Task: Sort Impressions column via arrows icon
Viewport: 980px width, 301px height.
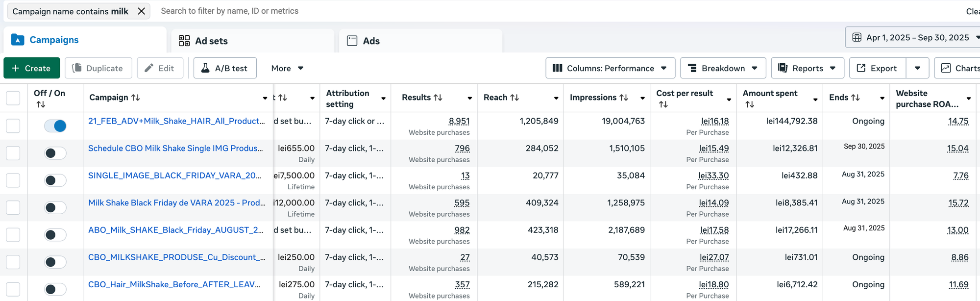Action: click(x=624, y=98)
